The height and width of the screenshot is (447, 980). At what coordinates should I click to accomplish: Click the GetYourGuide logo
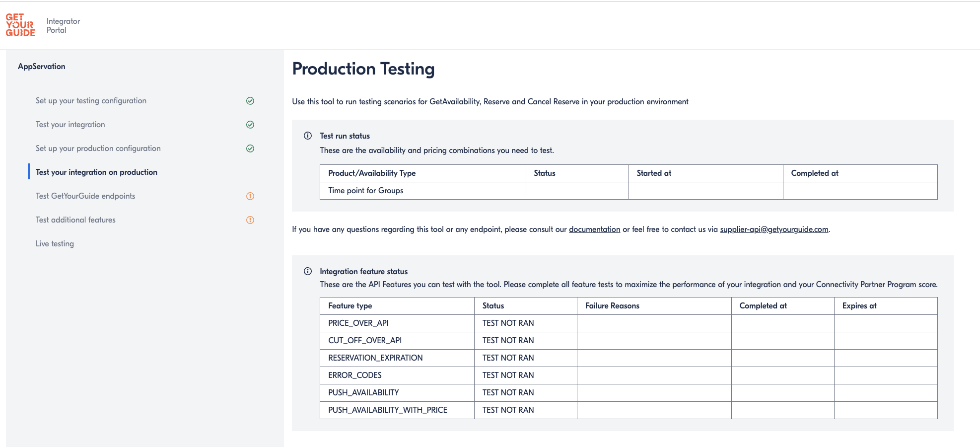(x=20, y=25)
